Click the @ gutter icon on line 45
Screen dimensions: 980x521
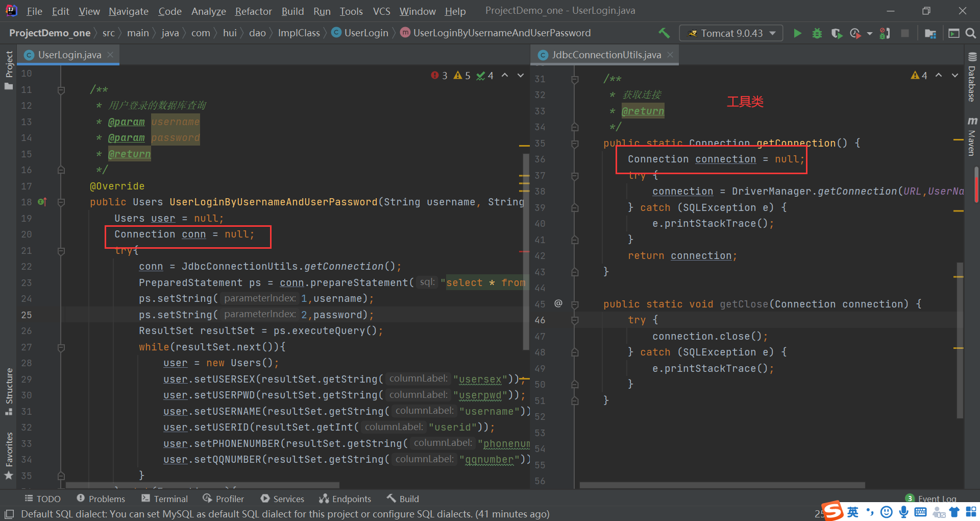[x=558, y=304]
